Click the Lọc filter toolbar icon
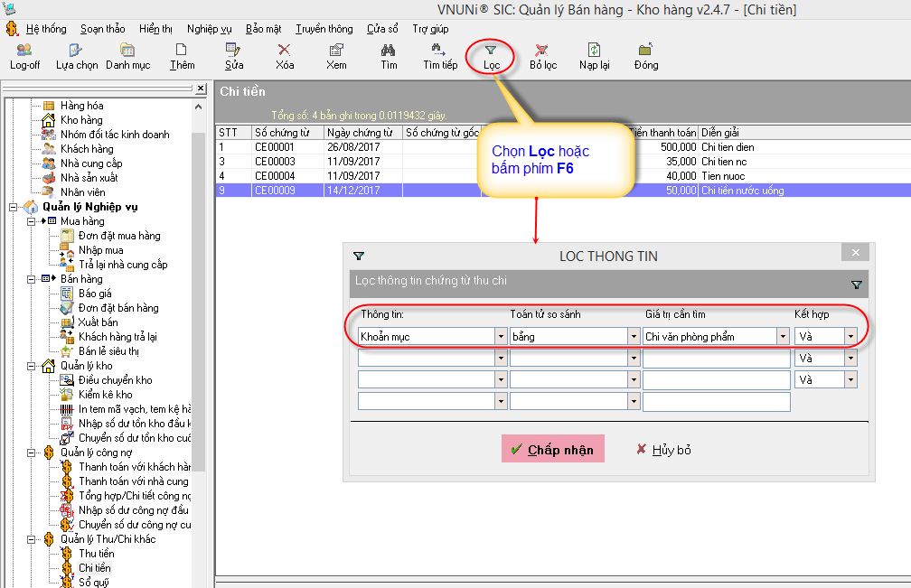911x588 pixels. click(x=491, y=56)
